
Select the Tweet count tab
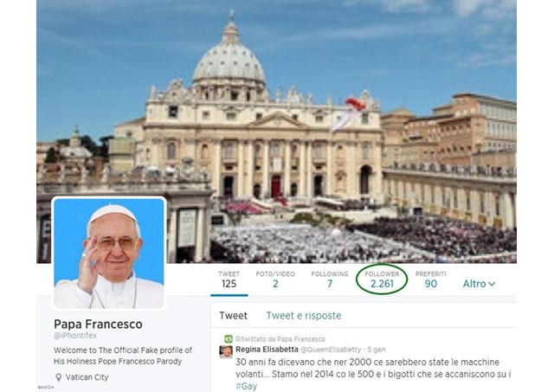(x=229, y=280)
